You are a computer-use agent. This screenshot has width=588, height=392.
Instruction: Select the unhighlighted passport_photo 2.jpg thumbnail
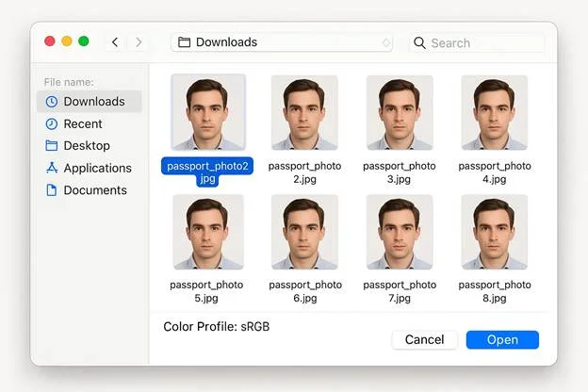coord(304,113)
